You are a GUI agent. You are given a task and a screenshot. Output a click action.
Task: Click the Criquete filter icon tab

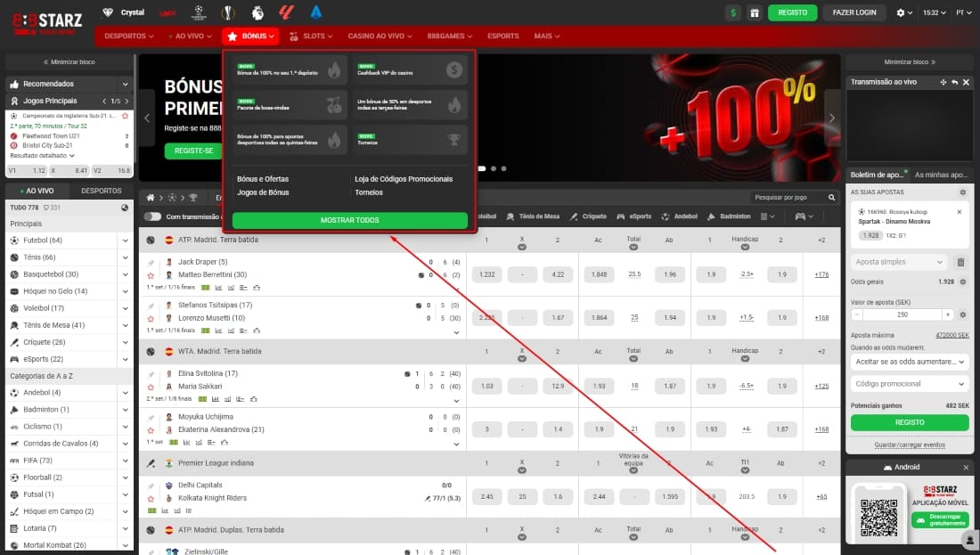click(588, 216)
